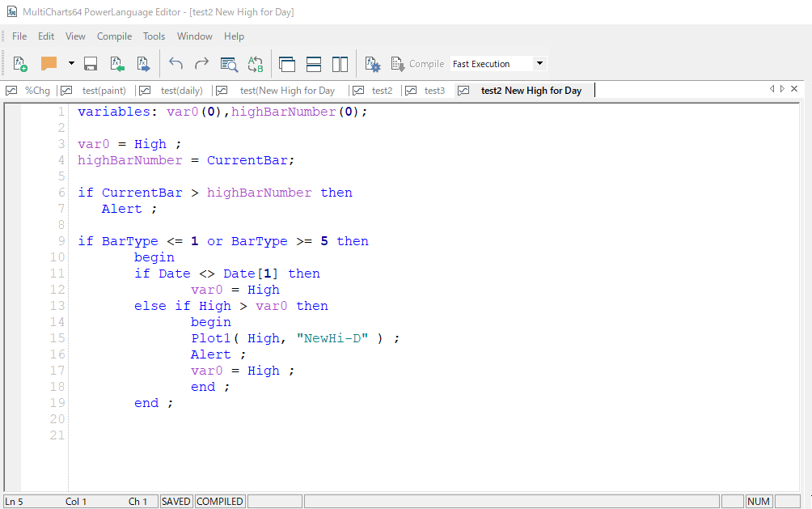The width and height of the screenshot is (812, 509).
Task: Click the import study icon with green arrow
Action: (x=117, y=64)
